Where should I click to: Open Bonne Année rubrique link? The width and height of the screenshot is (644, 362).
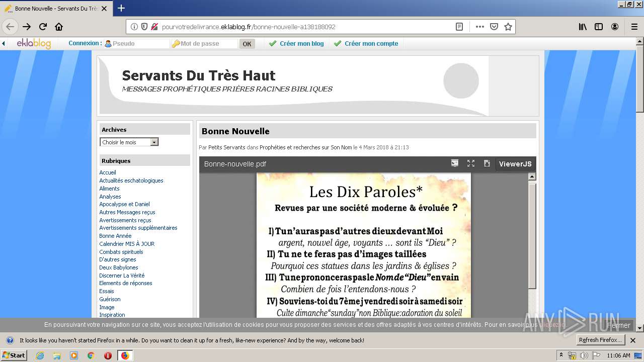[115, 236]
